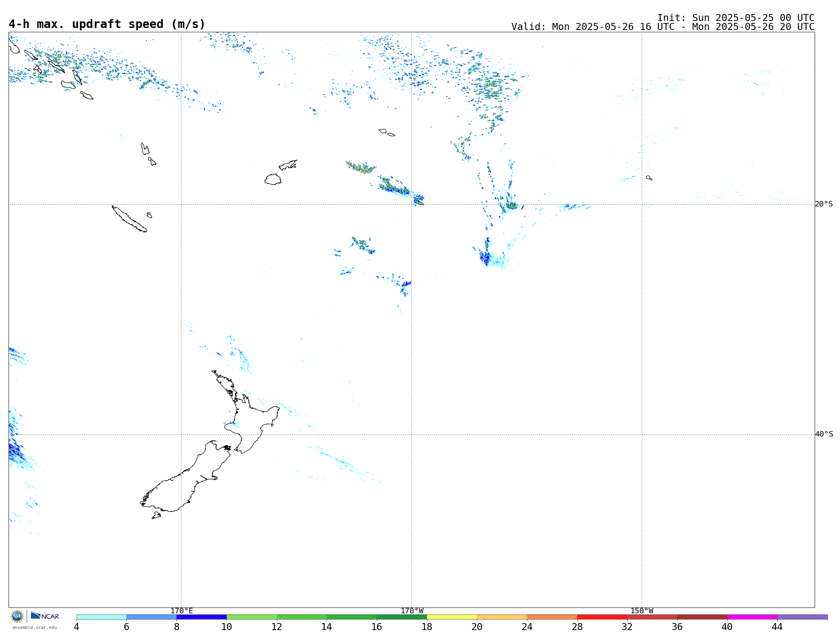
Task: Click the light orange 20–24 color bar segment
Action: [x=502, y=617]
